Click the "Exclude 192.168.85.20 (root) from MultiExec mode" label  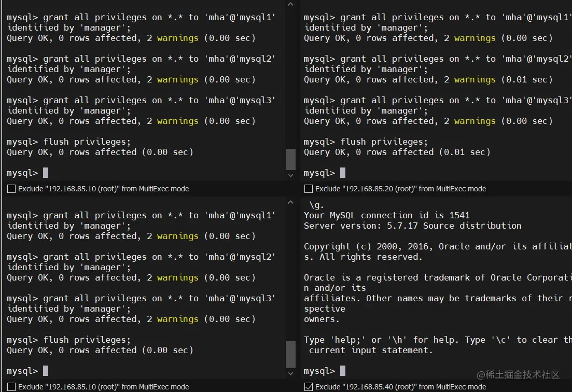tap(400, 189)
